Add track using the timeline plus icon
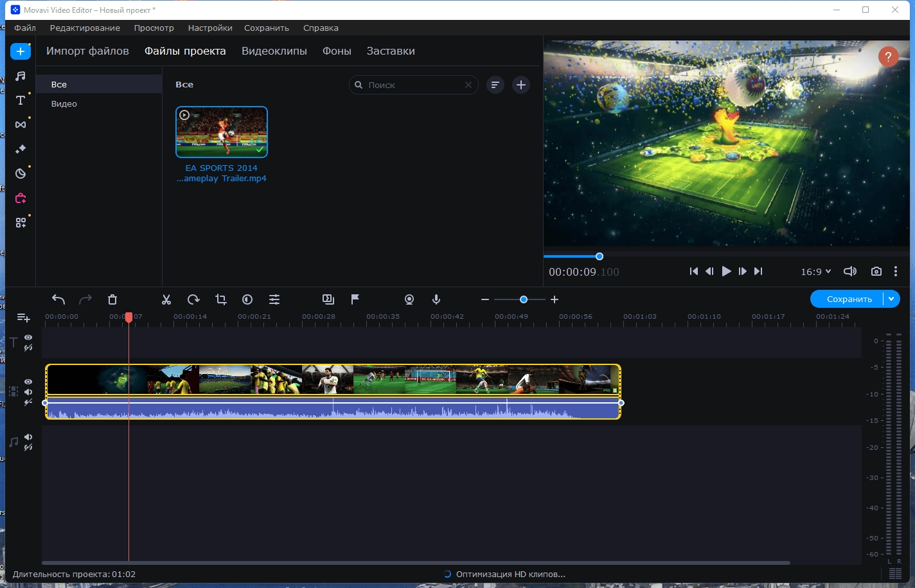 23,317
